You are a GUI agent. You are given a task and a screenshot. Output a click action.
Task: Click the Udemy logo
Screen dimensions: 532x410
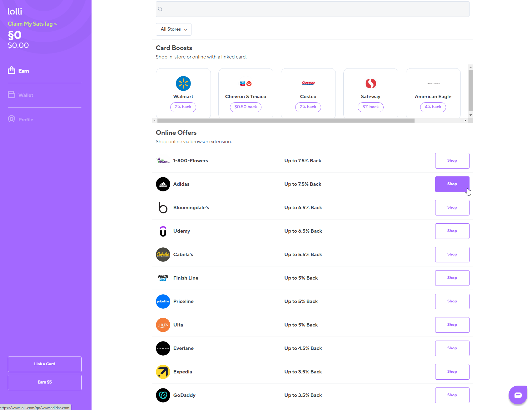click(163, 231)
